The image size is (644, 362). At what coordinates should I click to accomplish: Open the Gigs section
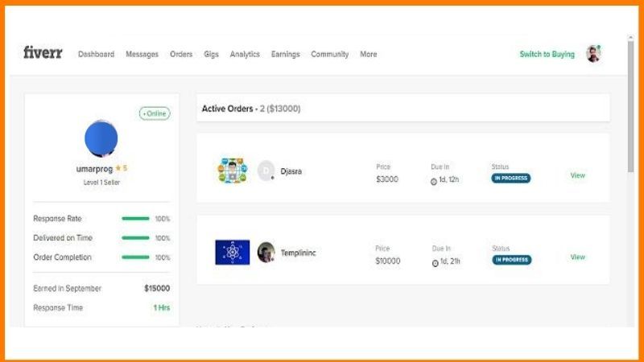coord(211,54)
